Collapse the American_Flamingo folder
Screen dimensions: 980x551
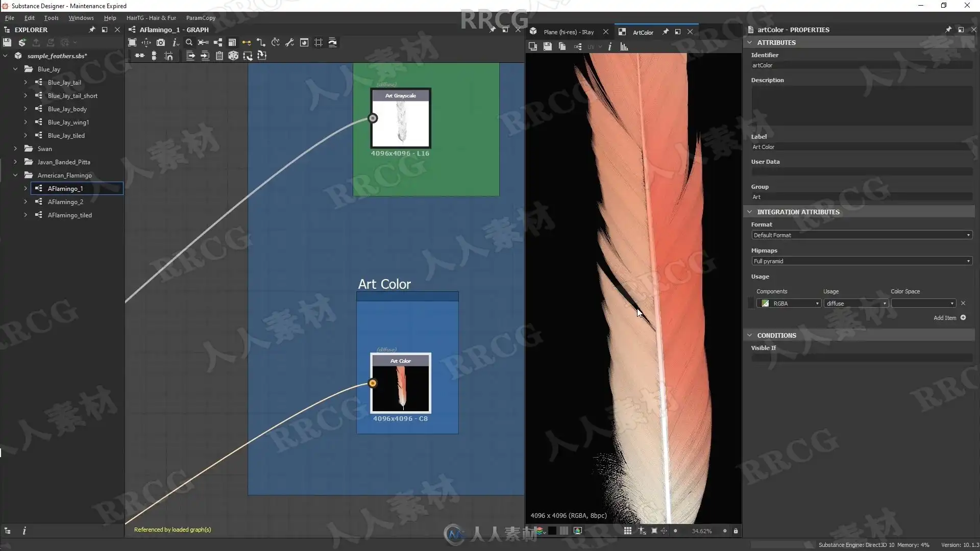click(x=15, y=175)
